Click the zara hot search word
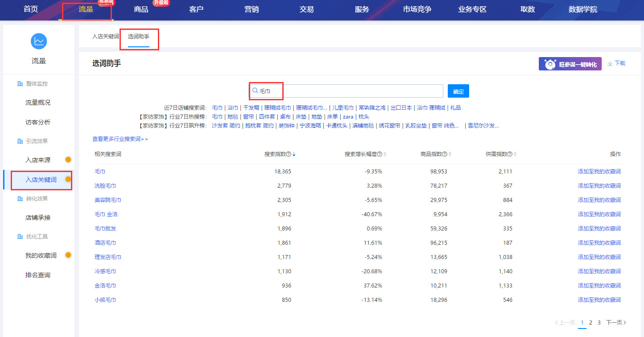644x337 pixels. click(348, 117)
